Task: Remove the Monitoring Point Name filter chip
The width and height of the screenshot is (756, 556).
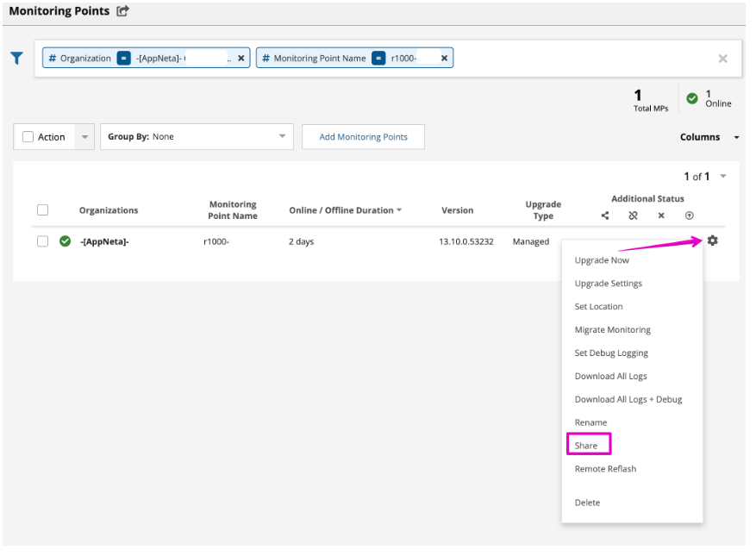Action: [444, 58]
